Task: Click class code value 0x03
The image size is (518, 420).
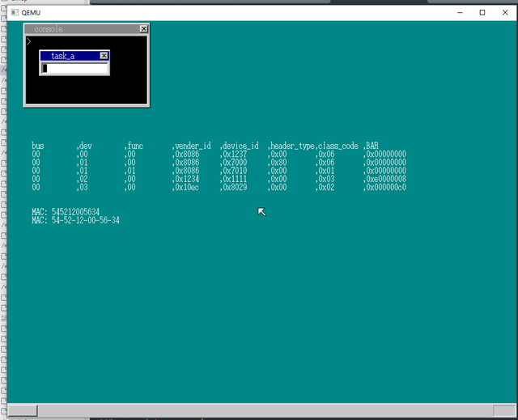Action: click(325, 179)
